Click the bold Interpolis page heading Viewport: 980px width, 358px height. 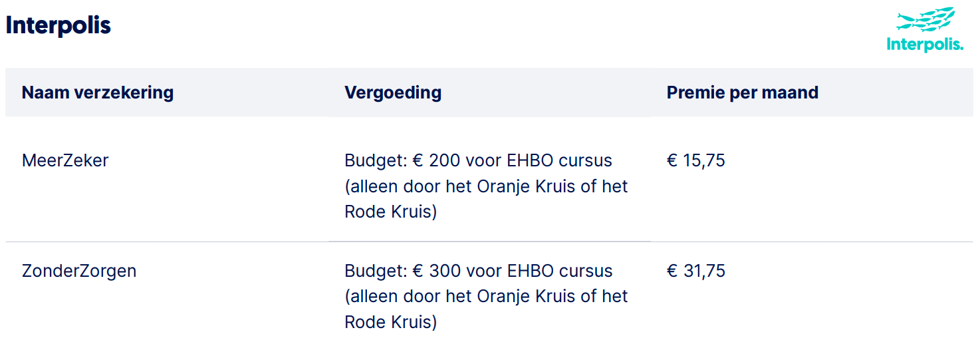(x=58, y=25)
